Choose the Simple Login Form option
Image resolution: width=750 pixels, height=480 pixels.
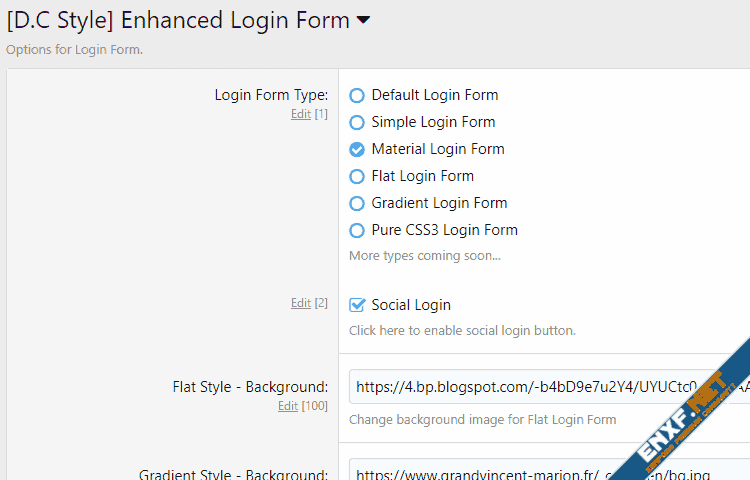click(x=357, y=123)
